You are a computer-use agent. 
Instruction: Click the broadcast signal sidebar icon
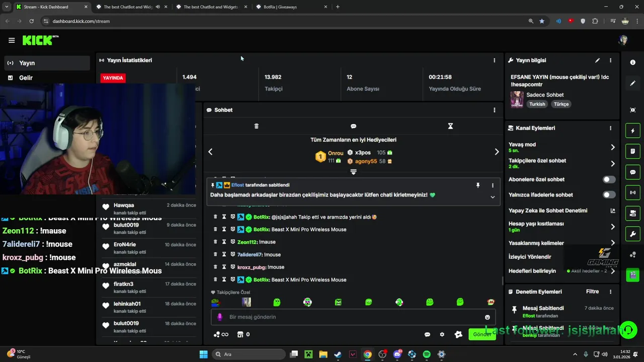point(632,193)
